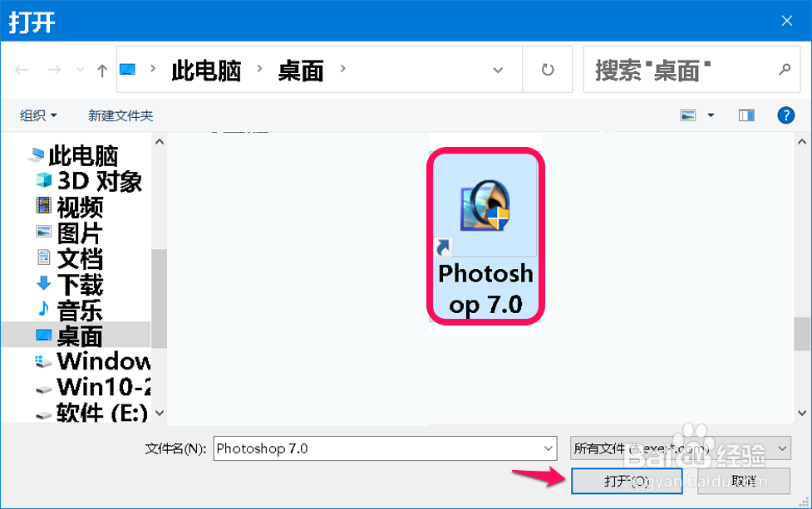Open help with the question mark icon
The width and height of the screenshot is (812, 509).
(785, 115)
